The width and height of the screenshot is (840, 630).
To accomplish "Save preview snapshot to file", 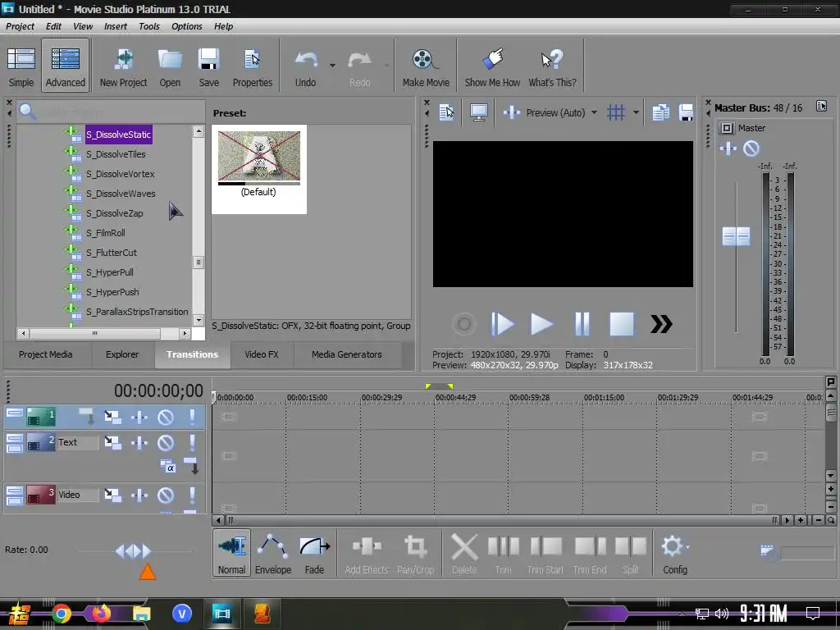I will point(687,112).
